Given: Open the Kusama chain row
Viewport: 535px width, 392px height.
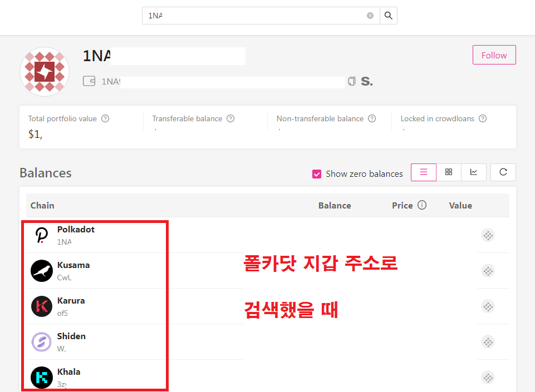Looking at the screenshot, I should (x=268, y=271).
